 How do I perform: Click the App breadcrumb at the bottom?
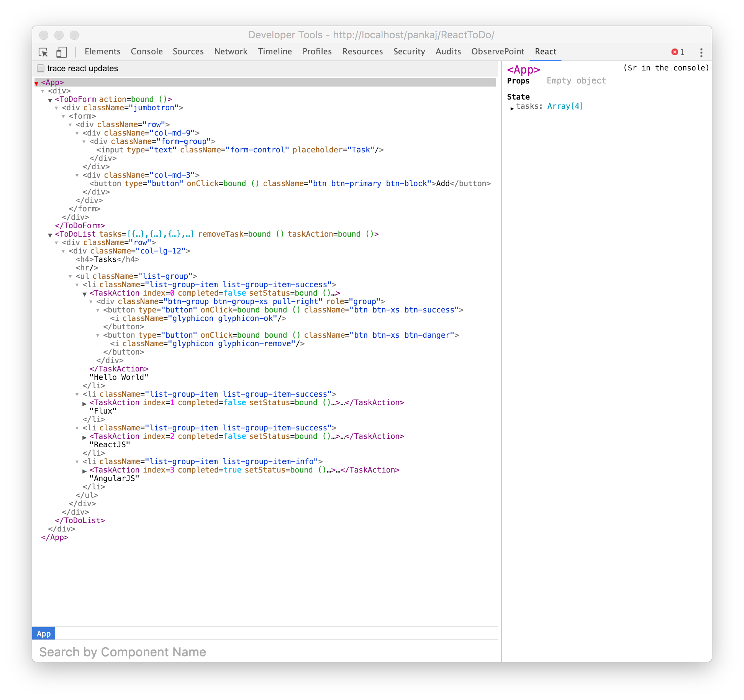tap(44, 634)
